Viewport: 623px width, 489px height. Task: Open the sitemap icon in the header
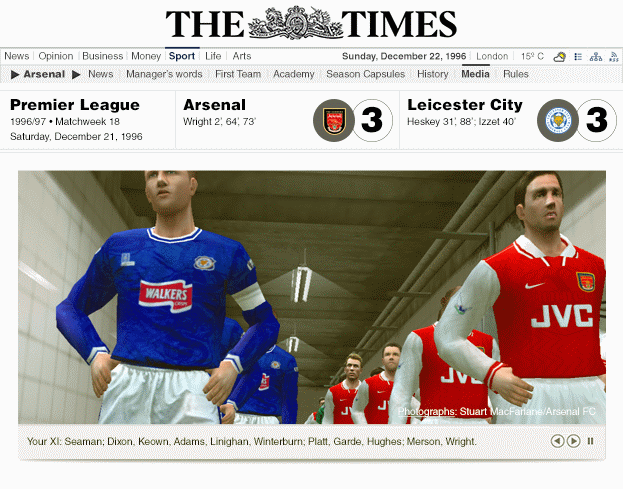coord(596,57)
